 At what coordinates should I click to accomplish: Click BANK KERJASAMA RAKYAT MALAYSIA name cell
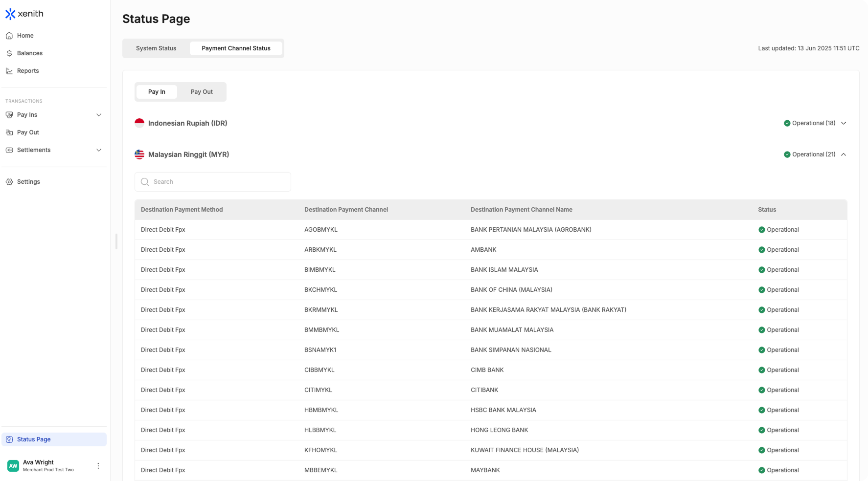coord(548,310)
